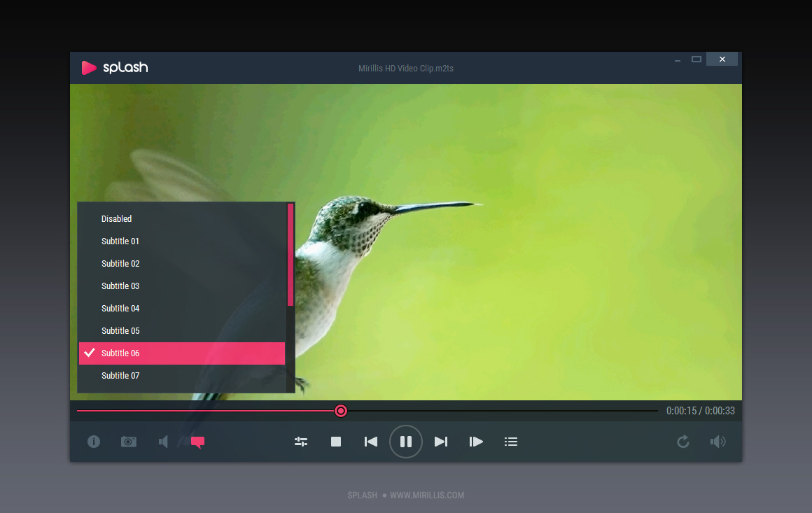Open the equalizer settings sliders icon

(x=301, y=442)
